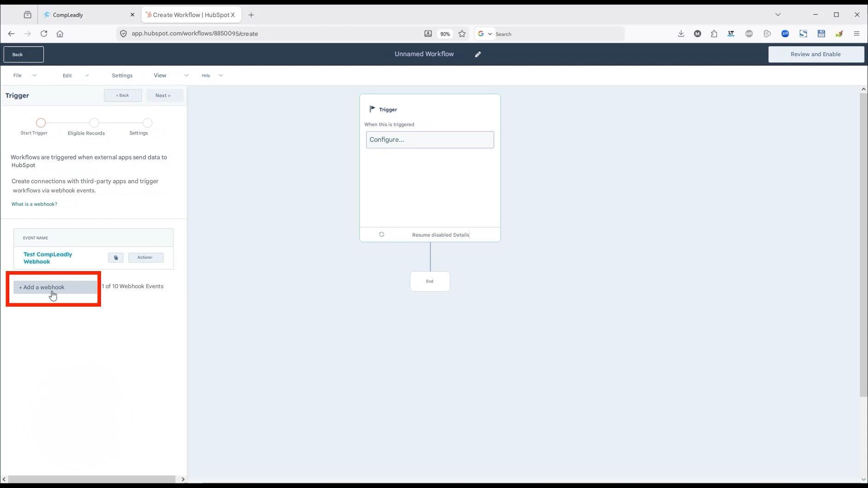
Task: Click the pencil icon beside Unnamed Workflow
Action: coord(478,54)
